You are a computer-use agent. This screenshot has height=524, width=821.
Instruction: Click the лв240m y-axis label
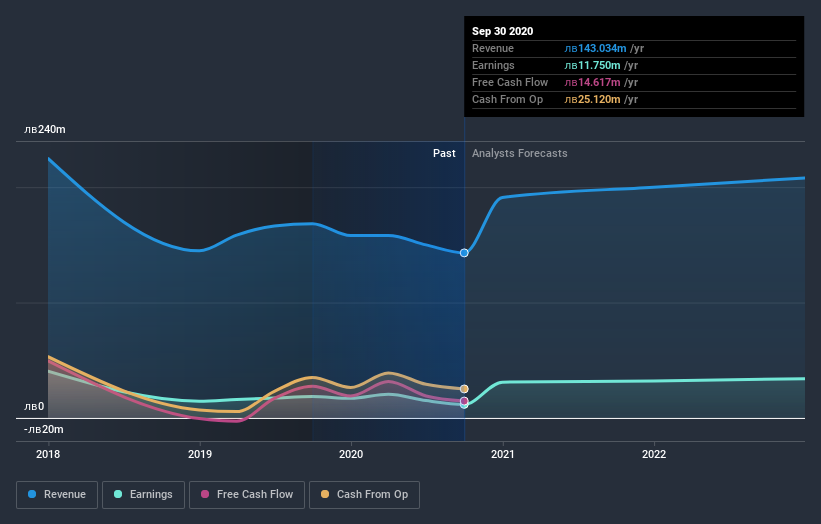pos(45,129)
